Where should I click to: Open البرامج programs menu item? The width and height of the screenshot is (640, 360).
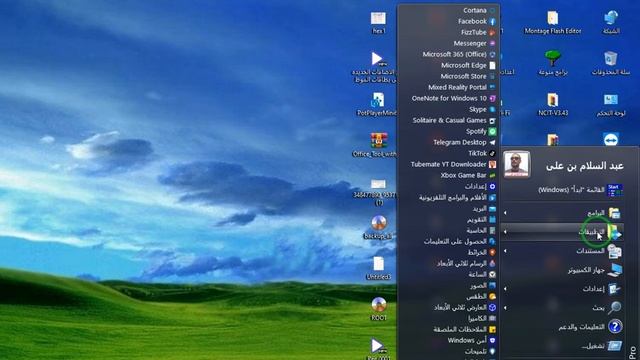(563, 213)
